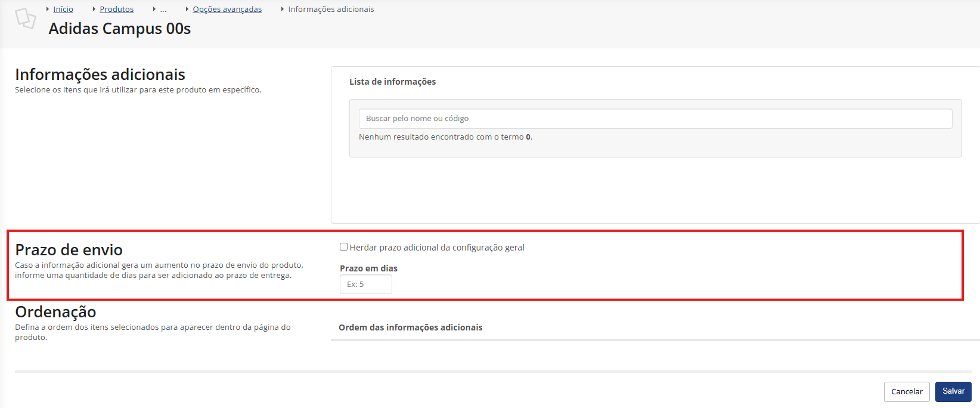The image size is (980, 408).
Task: Focus the 'Buscar pelo nome ou código' search field
Action: click(655, 119)
